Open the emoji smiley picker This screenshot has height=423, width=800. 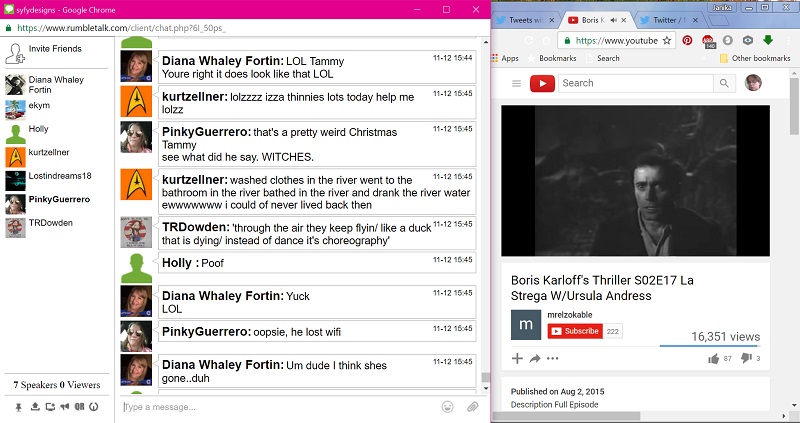click(x=447, y=407)
